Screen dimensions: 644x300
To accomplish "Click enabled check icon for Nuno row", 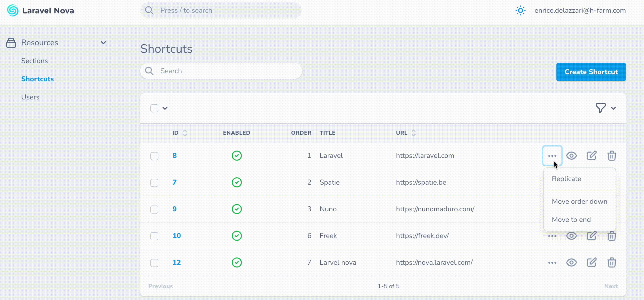I will (237, 209).
